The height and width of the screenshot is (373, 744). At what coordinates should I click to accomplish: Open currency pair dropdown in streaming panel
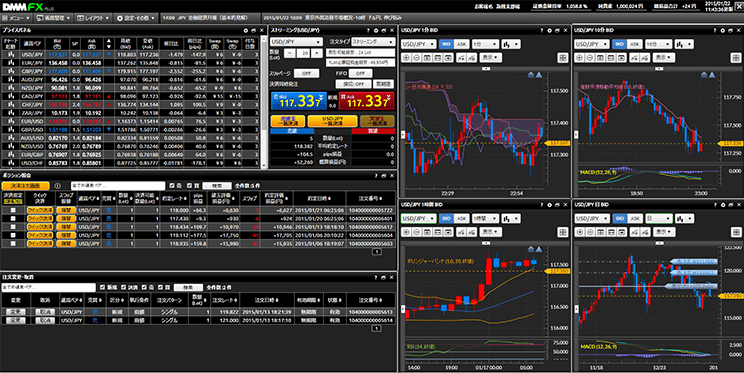coord(296,42)
